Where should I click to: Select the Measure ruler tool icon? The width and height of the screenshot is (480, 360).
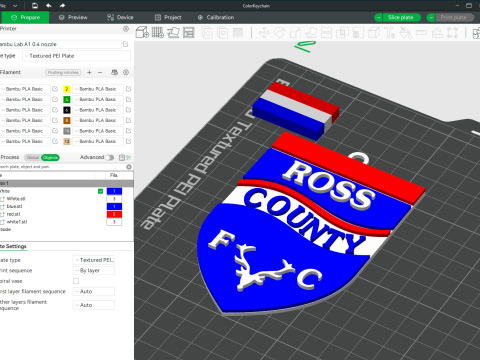coord(421,33)
